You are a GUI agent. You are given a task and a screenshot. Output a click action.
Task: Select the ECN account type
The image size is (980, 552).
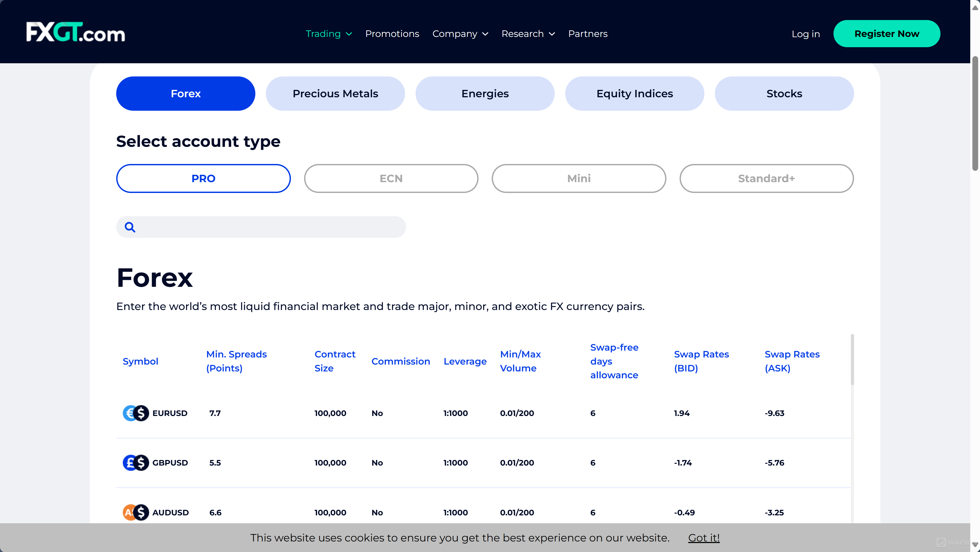pos(391,178)
